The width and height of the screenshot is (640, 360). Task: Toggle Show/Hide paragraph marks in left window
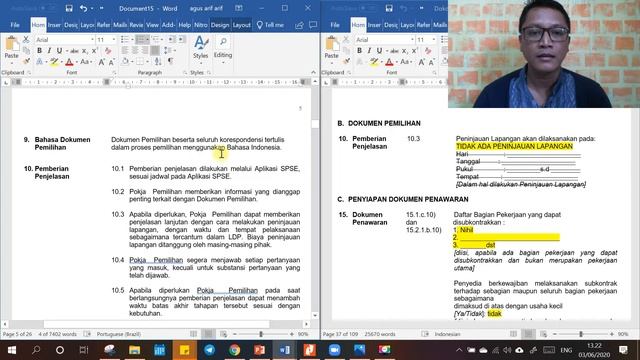(x=171, y=62)
